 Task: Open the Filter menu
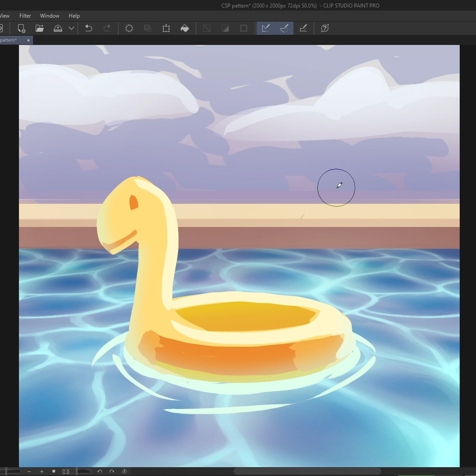click(x=25, y=16)
